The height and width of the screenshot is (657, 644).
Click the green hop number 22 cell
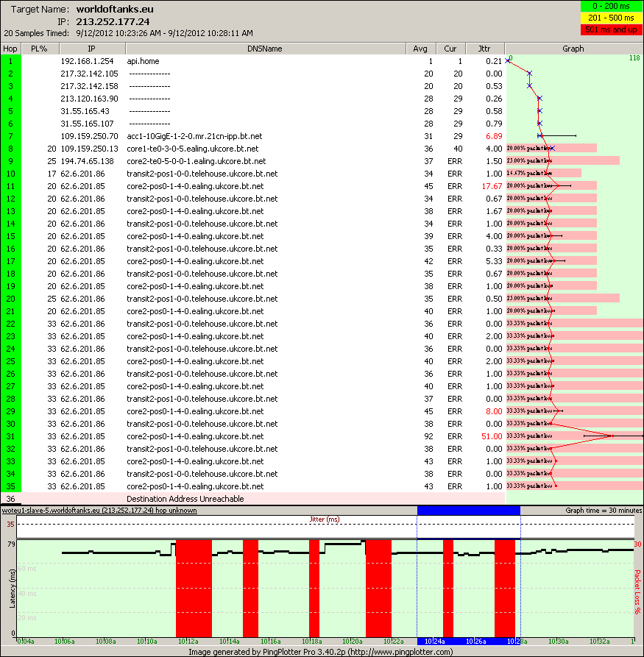tap(10, 324)
